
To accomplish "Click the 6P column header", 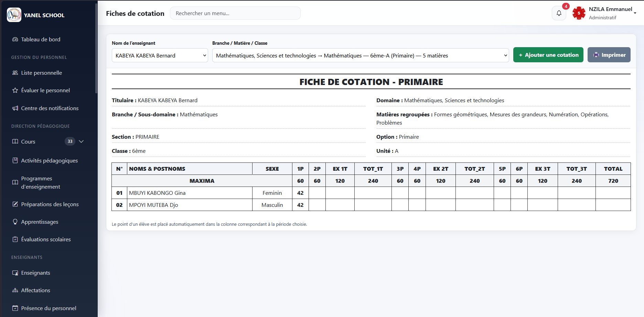I will pos(519,169).
